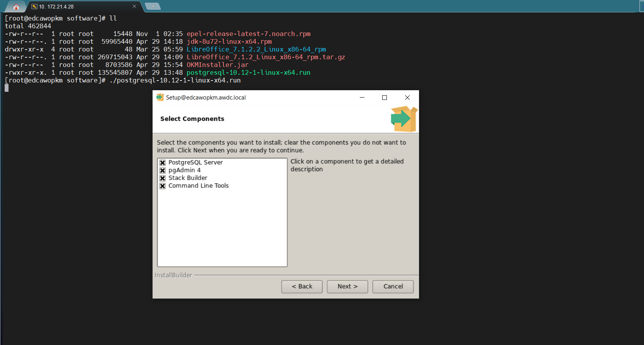The image size is (644, 345).
Task: Select the pgAdmin 4 label for description
Action: coord(184,170)
